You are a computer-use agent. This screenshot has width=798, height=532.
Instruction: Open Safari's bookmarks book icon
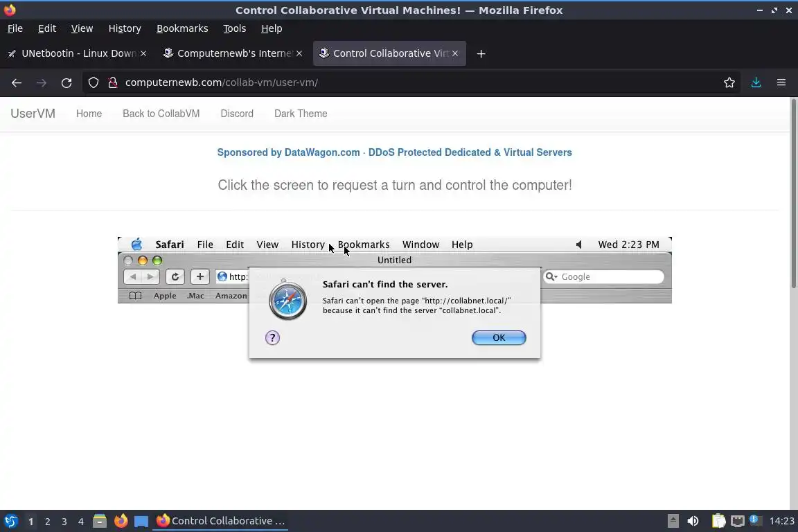[135, 296]
